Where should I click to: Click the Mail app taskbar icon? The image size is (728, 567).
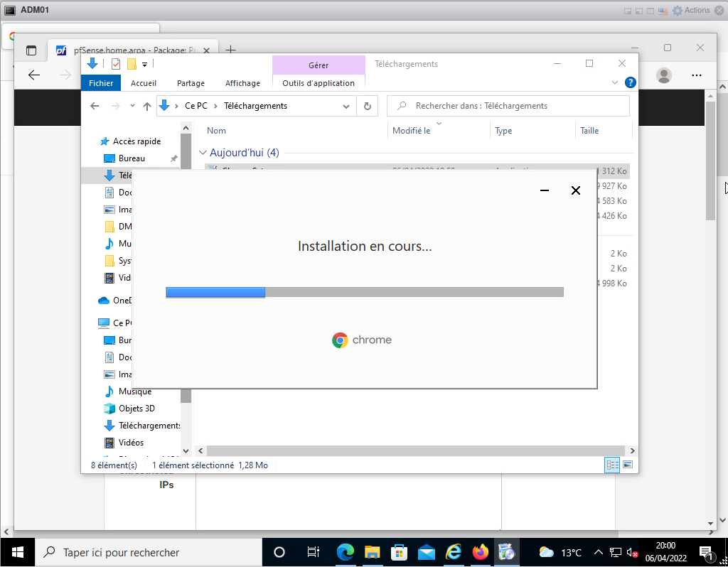pos(427,552)
